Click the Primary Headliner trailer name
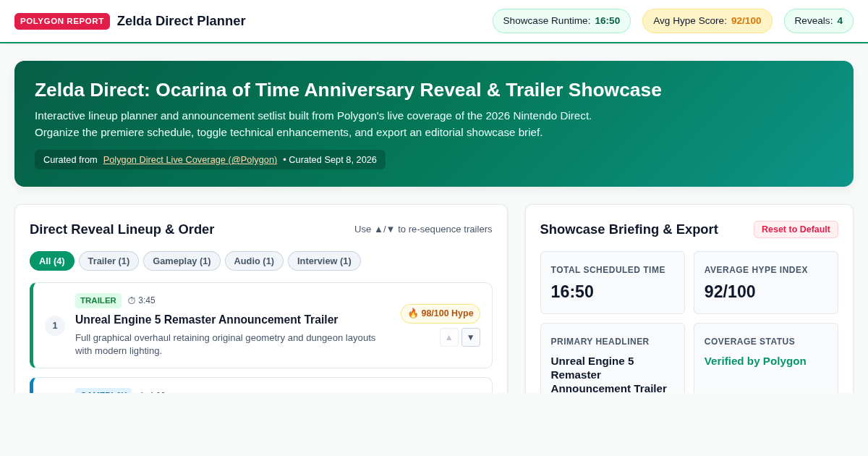This screenshot has width=868, height=456. [x=609, y=374]
